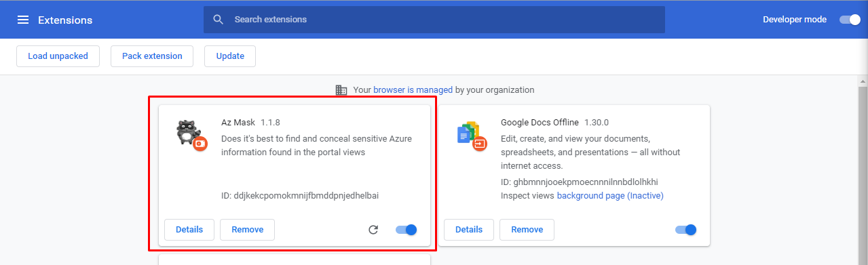868x265 pixels.
Task: Remove the Az Mask extension
Action: (x=247, y=230)
